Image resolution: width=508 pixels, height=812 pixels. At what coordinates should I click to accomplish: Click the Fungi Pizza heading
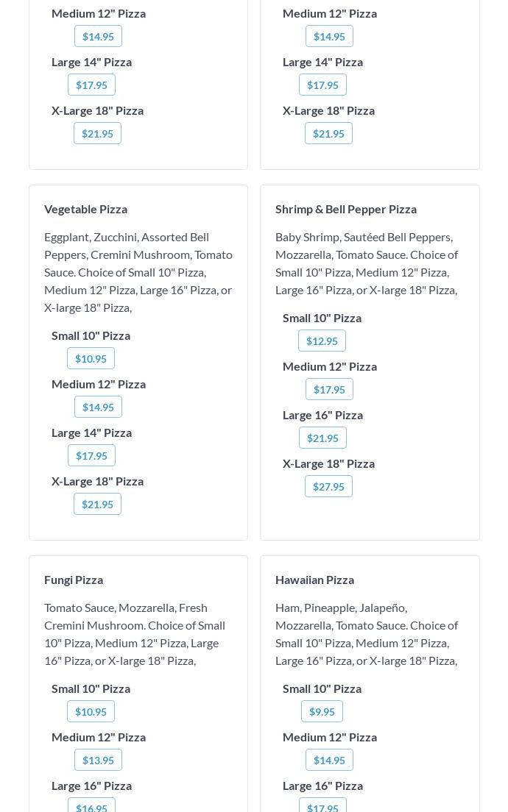(74, 580)
